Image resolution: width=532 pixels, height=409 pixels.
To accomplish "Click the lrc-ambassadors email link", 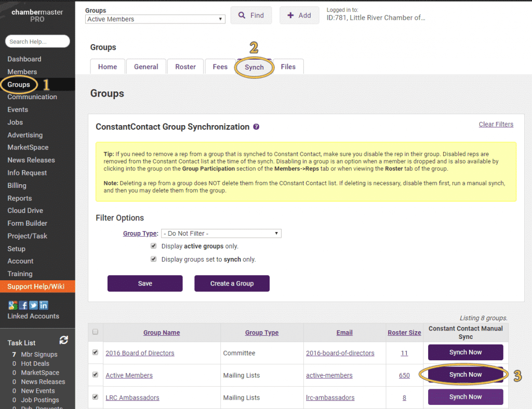I will (x=330, y=398).
